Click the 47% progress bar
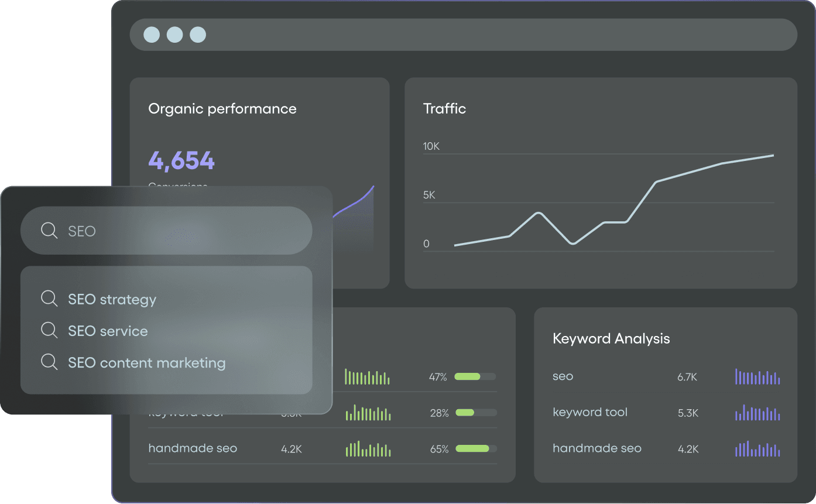 [x=474, y=377]
